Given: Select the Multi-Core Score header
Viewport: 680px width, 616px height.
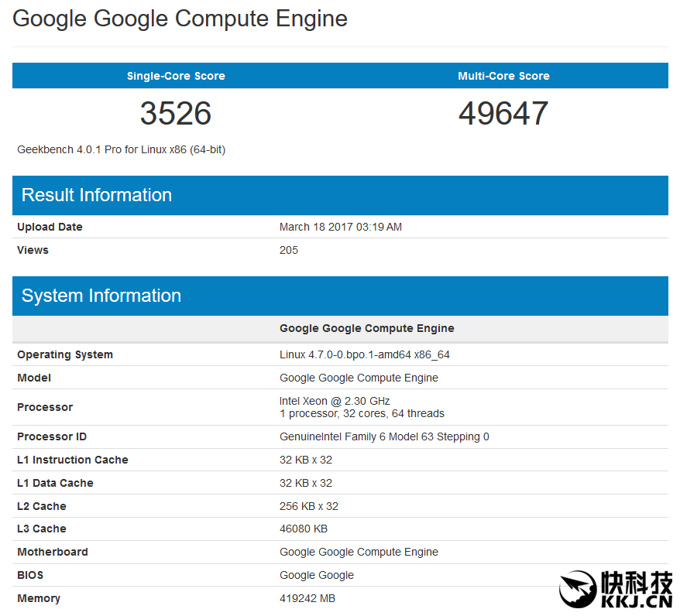Looking at the screenshot, I should pos(503,76).
